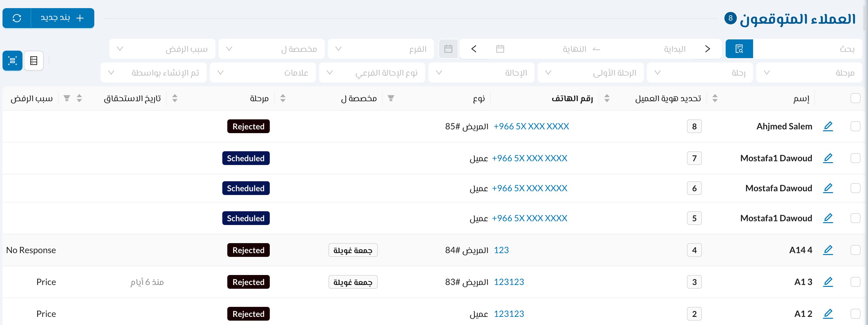This screenshot has height=325, width=868.
Task: Go to next date range arrow
Action: (x=474, y=49)
